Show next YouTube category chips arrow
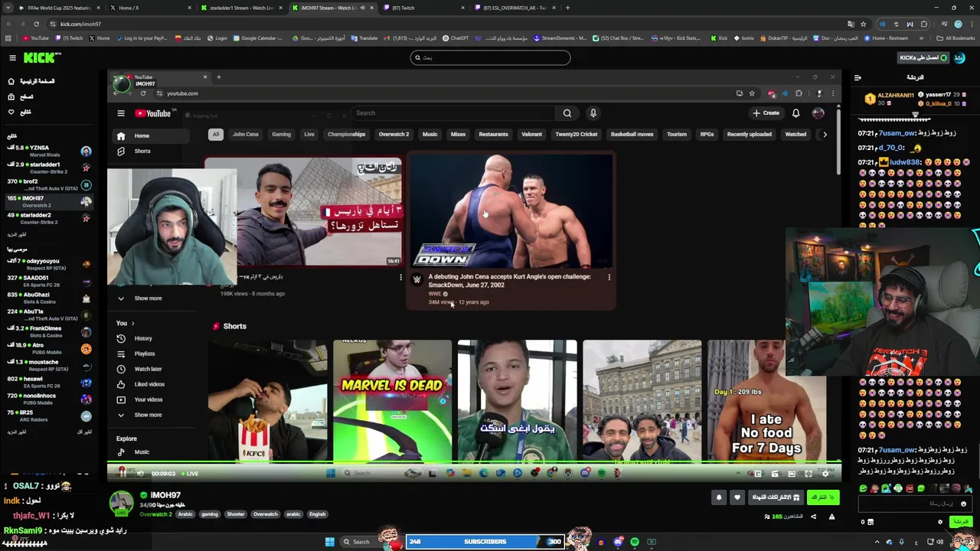Image resolution: width=980 pixels, height=551 pixels. click(x=825, y=134)
